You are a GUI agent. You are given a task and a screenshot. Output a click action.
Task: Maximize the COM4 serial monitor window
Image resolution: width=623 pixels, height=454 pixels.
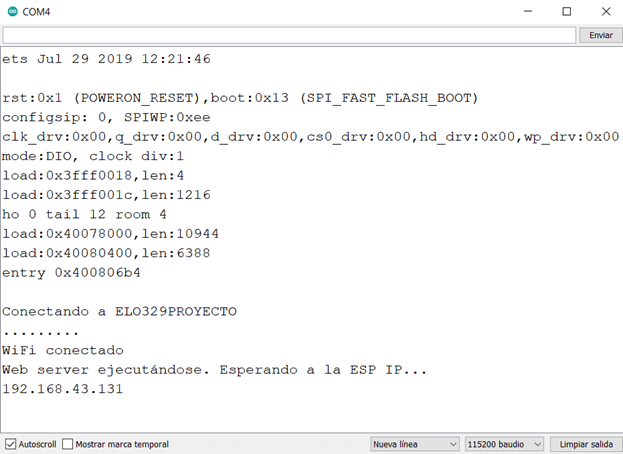pos(566,12)
